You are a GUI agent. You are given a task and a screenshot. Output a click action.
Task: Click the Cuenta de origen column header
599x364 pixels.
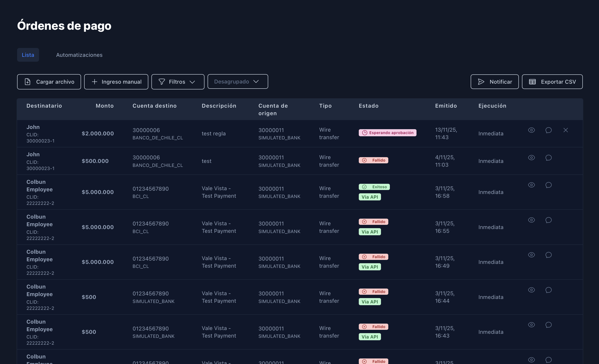tap(273, 109)
